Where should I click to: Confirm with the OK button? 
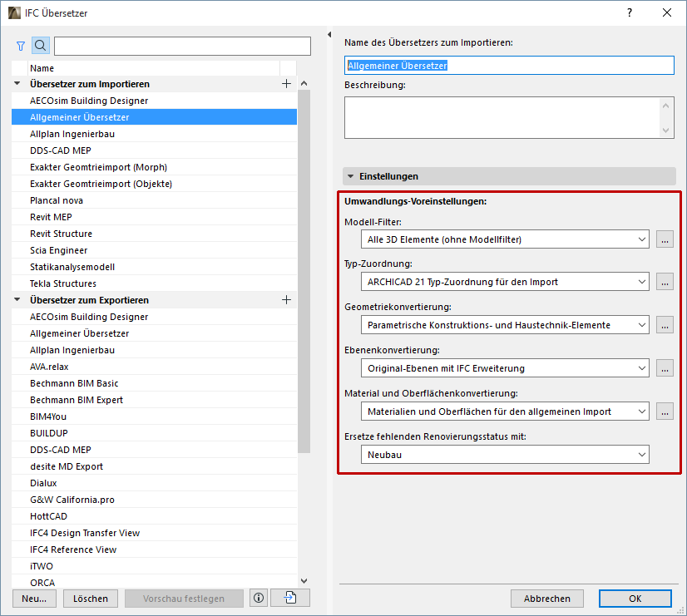pyautogui.click(x=635, y=599)
